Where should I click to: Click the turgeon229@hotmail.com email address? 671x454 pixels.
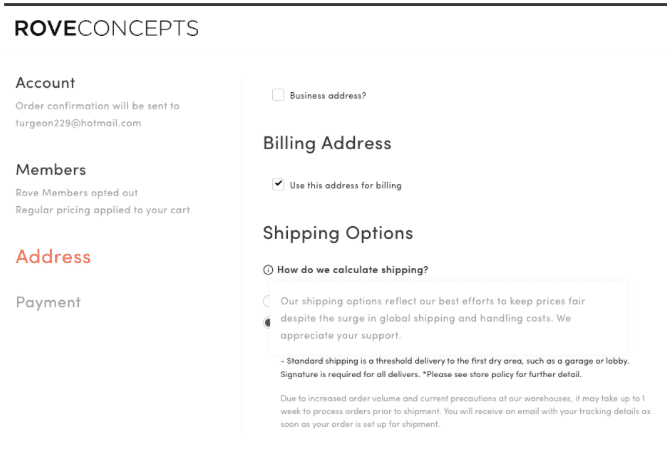point(78,123)
